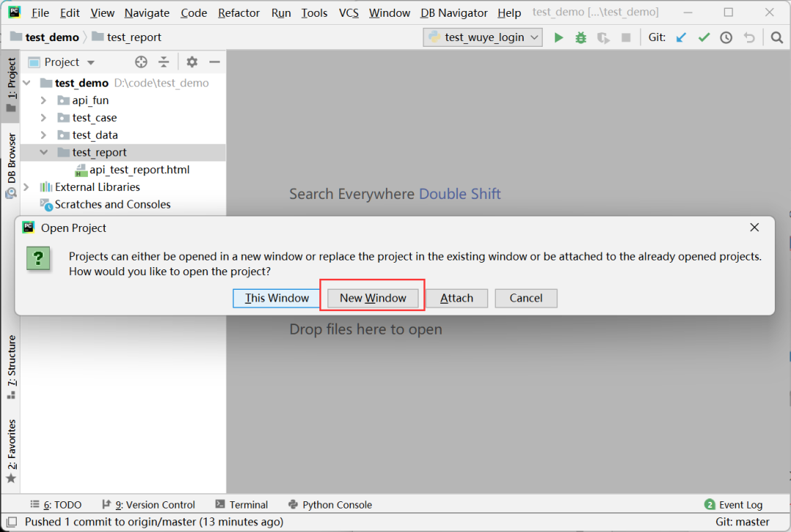Open the Terminal tool window
This screenshot has height=532, width=791.
click(242, 505)
